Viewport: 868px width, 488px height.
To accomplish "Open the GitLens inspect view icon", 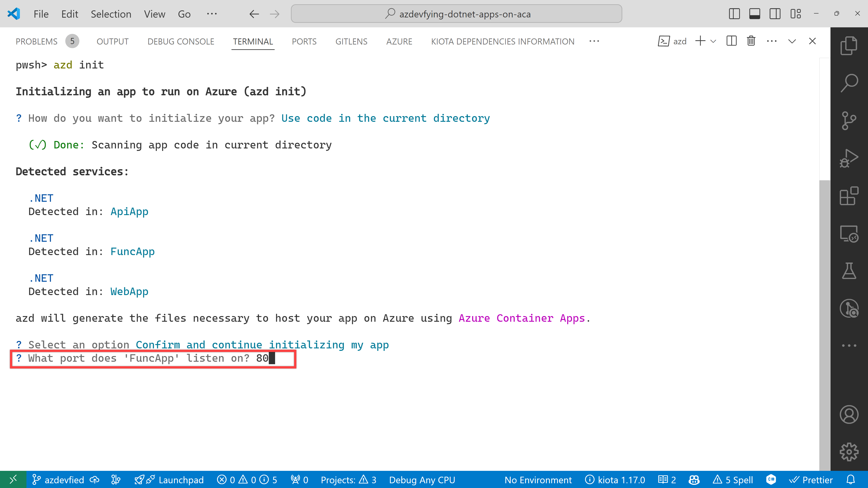I will pyautogui.click(x=849, y=308).
